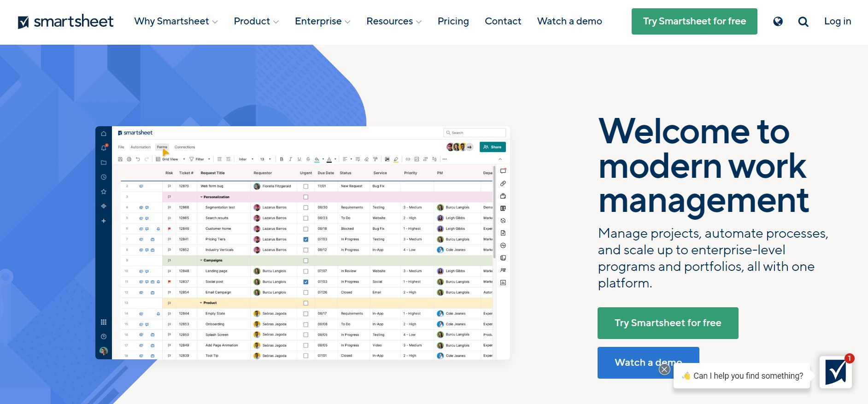Viewport: 868px width, 404px height.
Task: Click the green Try Smartsheet hero button
Action: pos(668,323)
